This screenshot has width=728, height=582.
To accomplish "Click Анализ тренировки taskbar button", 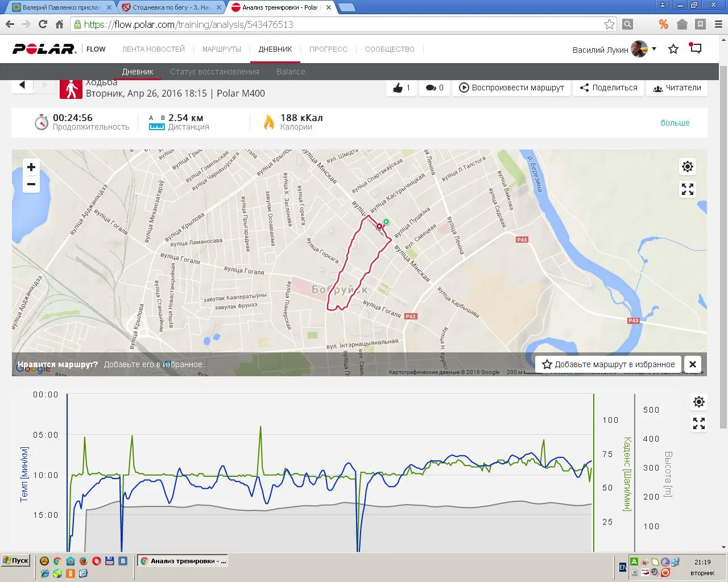I will tap(183, 561).
